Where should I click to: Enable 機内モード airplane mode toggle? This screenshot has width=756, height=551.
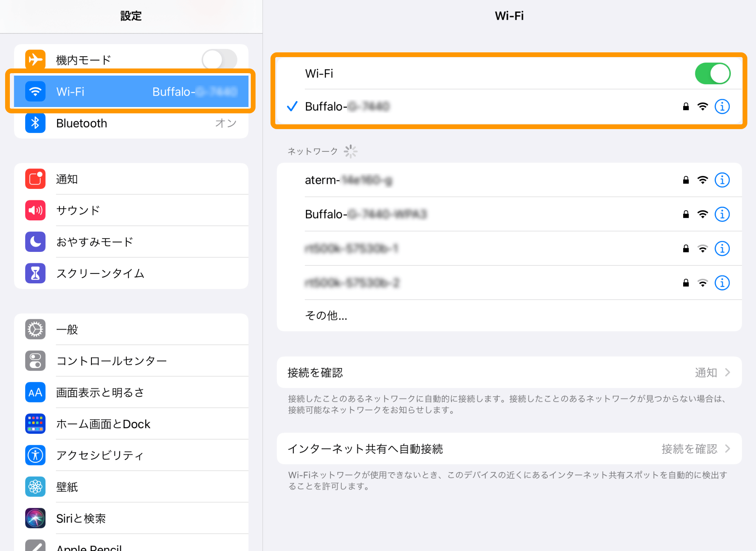tap(219, 60)
